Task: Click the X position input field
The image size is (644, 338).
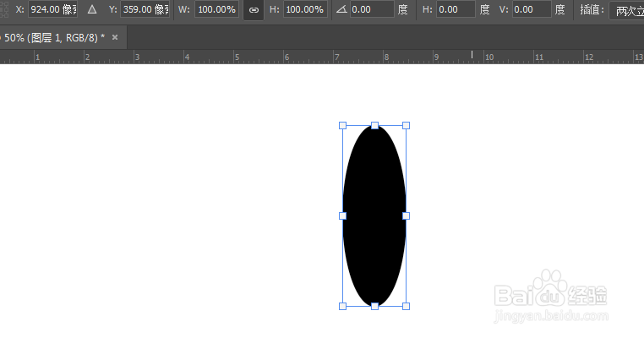Action: click(52, 9)
